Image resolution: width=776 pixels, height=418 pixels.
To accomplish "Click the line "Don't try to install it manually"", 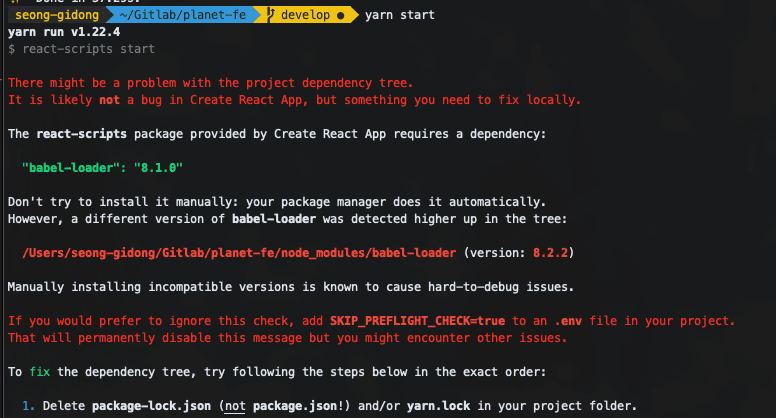I will tap(277, 202).
